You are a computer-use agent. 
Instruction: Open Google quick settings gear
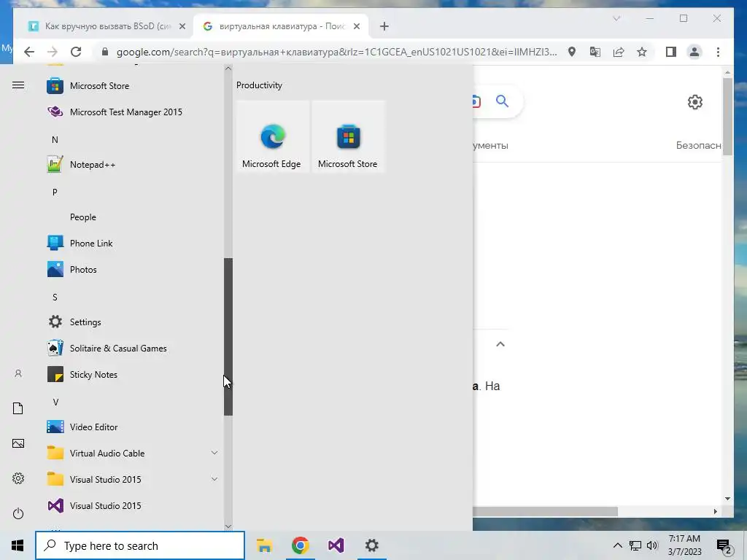pos(695,102)
